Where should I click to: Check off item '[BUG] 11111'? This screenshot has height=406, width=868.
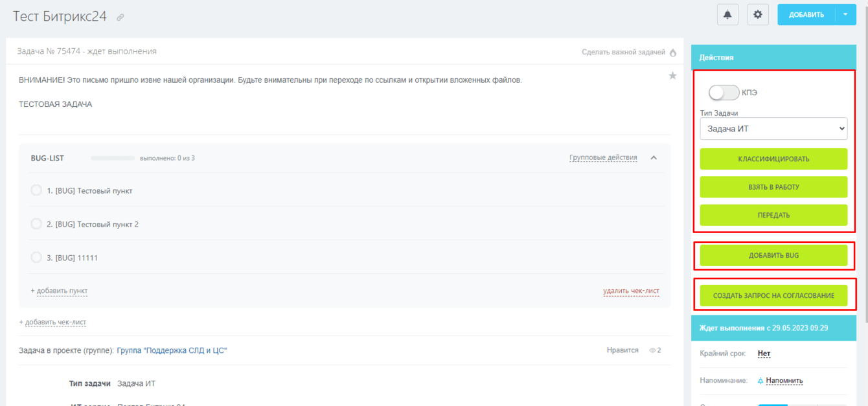pyautogui.click(x=36, y=258)
